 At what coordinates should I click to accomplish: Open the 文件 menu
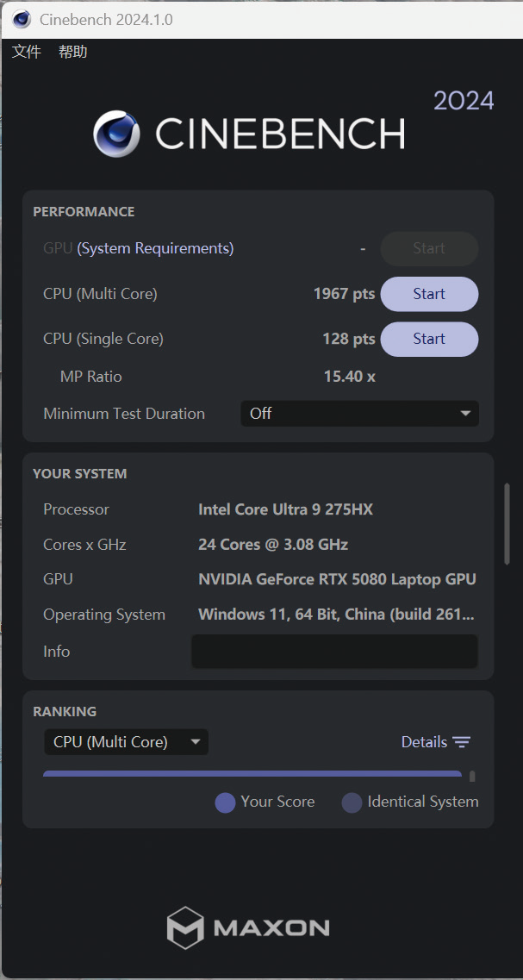point(26,52)
